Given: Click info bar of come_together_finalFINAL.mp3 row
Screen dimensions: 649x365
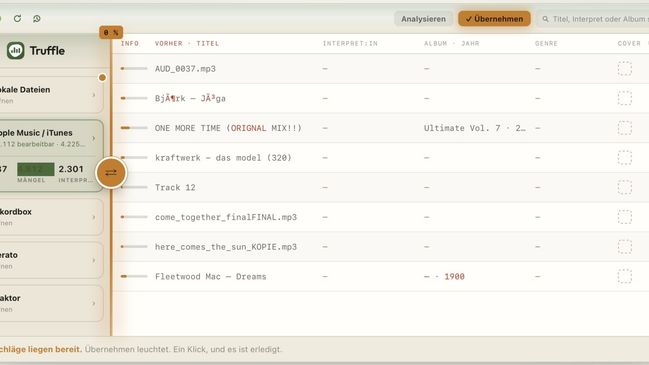Looking at the screenshot, I should (x=134, y=217).
